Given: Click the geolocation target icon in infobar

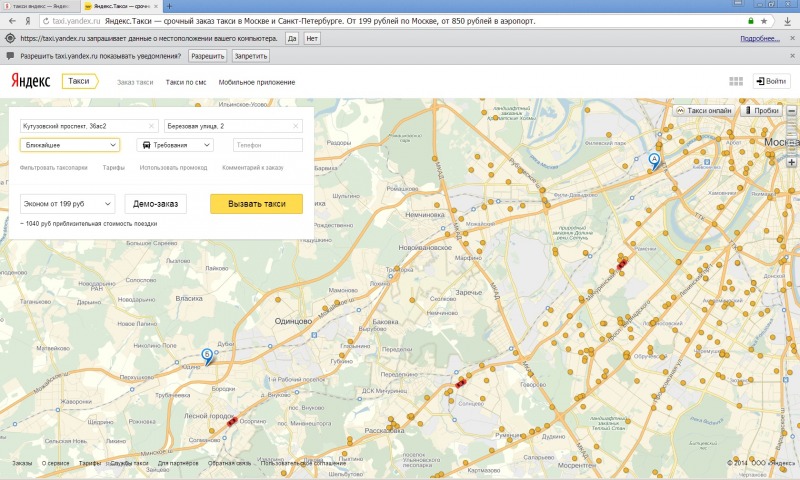Looking at the screenshot, I should 10,38.
